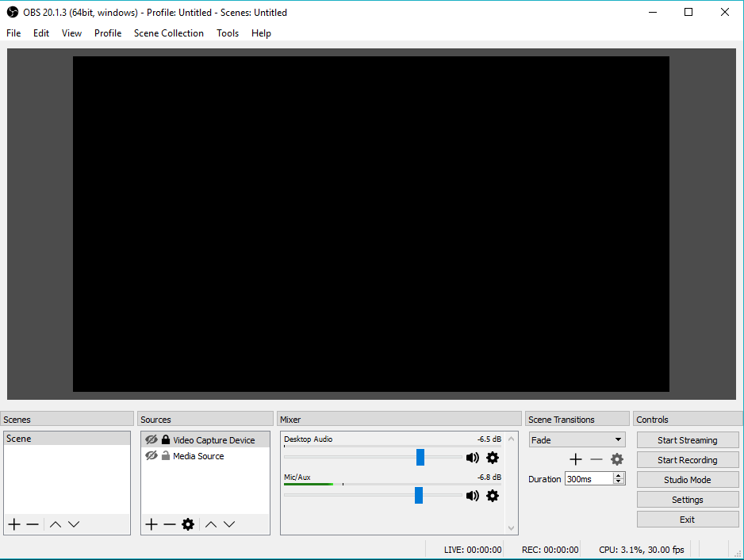The width and height of the screenshot is (744, 560).
Task: Open the Fade transition dropdown
Action: click(577, 440)
